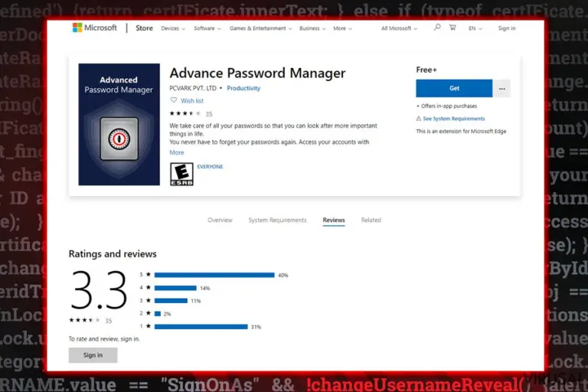The width and height of the screenshot is (588, 392).
Task: Open the Store home link
Action: point(144,28)
